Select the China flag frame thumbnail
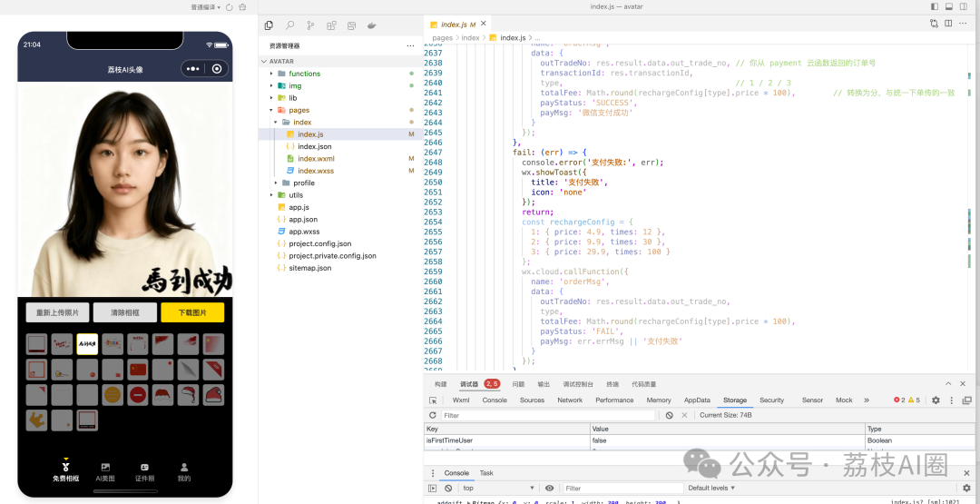Screen dimensions: 980x504 (x=138, y=370)
